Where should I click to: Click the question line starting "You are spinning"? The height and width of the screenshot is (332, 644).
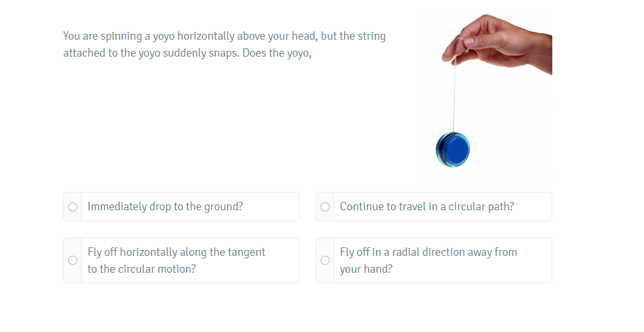(224, 36)
